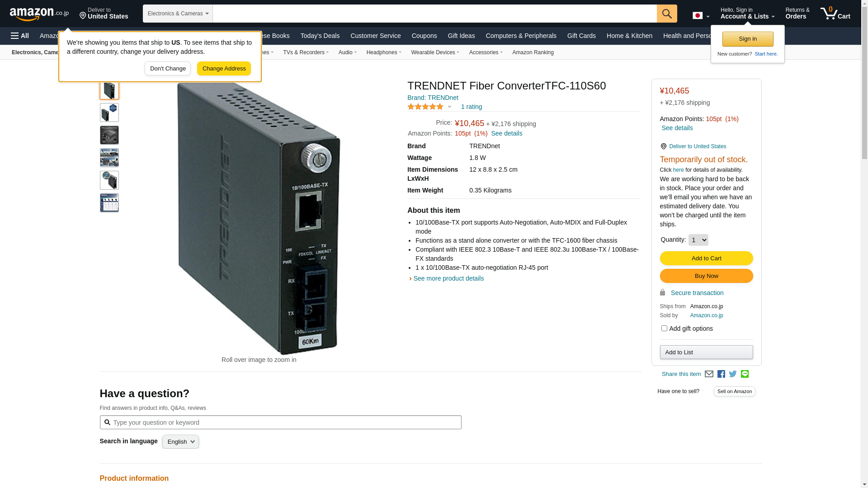Image resolution: width=868 pixels, height=488 pixels.
Task: Enable the Add gift options checkbox
Action: coord(664,328)
